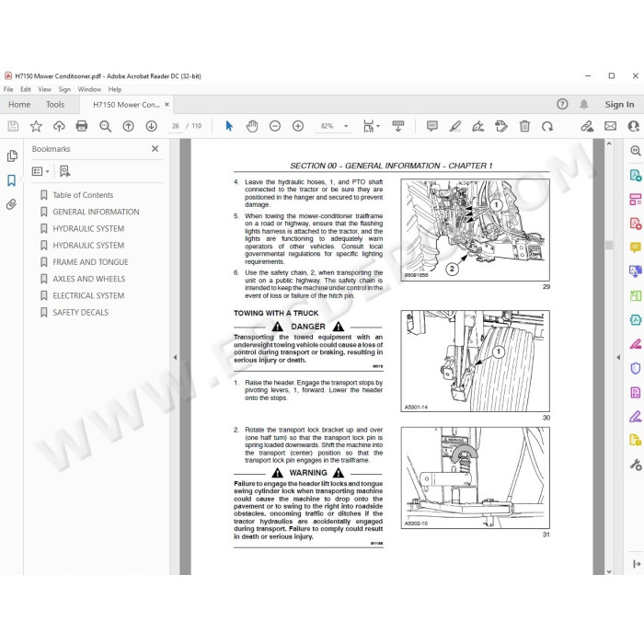Jump to the AXLES AND WHEELS bookmark
Image resolution: width=644 pixels, height=644 pixels.
88,279
